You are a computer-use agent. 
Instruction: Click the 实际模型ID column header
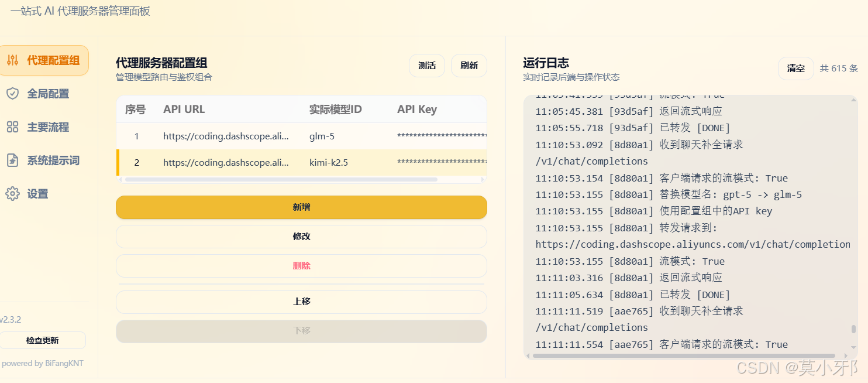coord(336,110)
